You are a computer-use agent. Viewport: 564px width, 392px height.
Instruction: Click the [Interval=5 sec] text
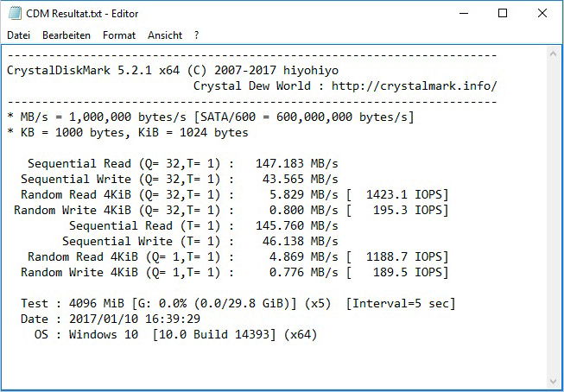coord(401,304)
